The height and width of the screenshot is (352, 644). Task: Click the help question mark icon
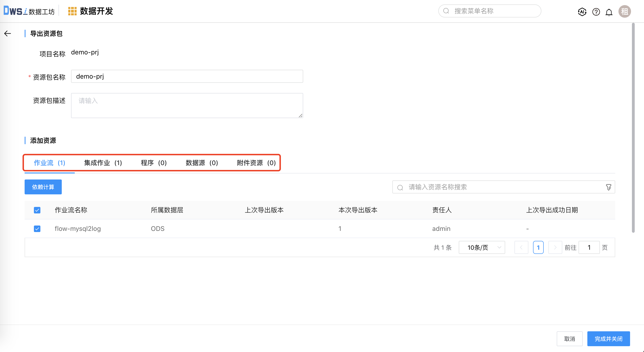tap(596, 12)
